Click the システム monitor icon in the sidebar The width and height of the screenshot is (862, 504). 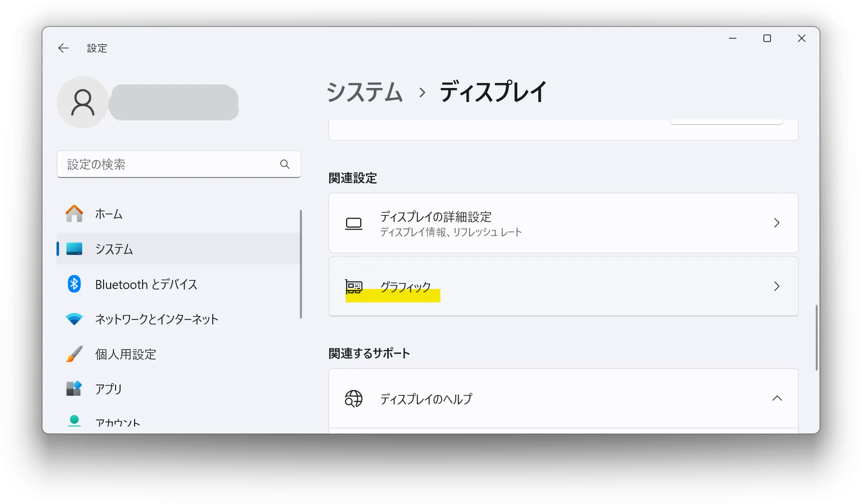(x=75, y=248)
